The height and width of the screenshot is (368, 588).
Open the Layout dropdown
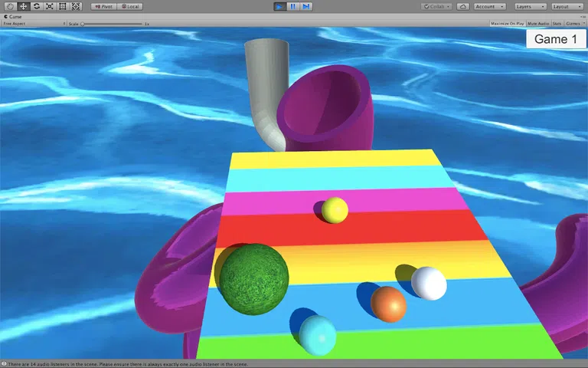pos(567,6)
